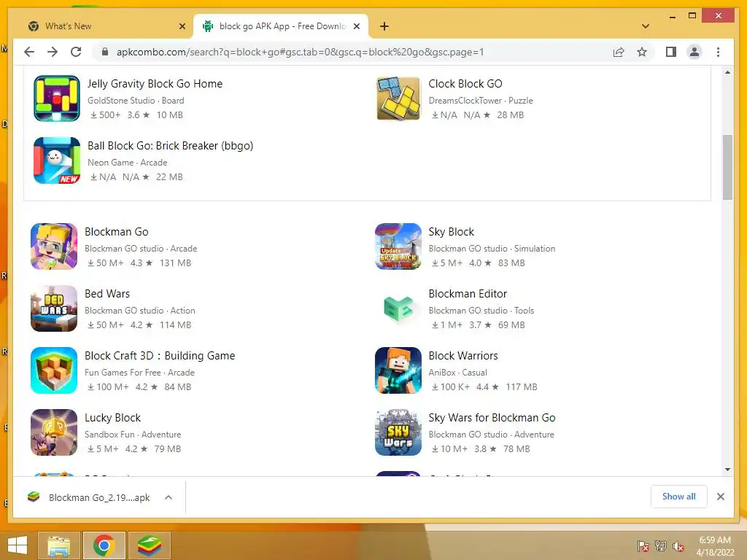The image size is (747, 560).
Task: Click the scrollbar up arrow
Action: pyautogui.click(x=727, y=72)
